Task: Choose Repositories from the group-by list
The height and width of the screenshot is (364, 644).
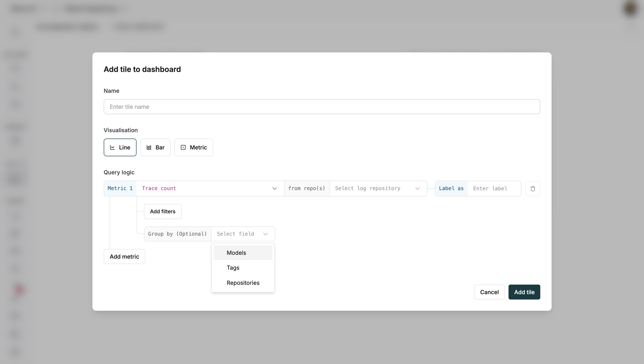Action: pyautogui.click(x=243, y=283)
